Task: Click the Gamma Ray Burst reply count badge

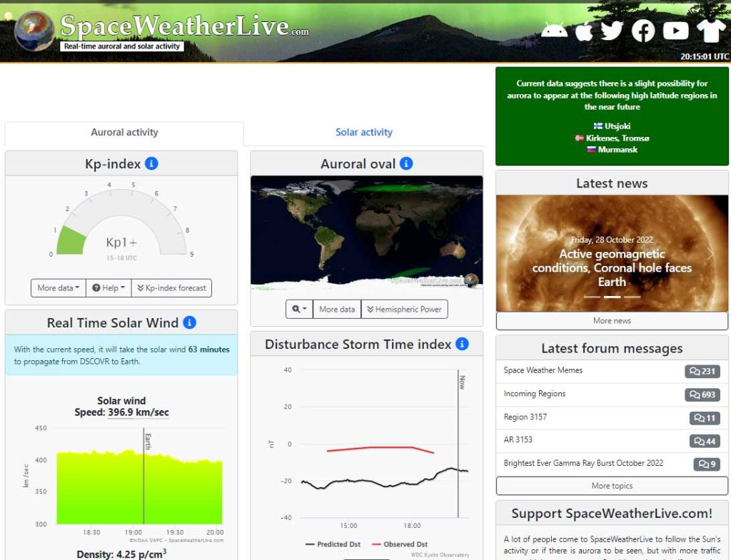Action: 707,464
